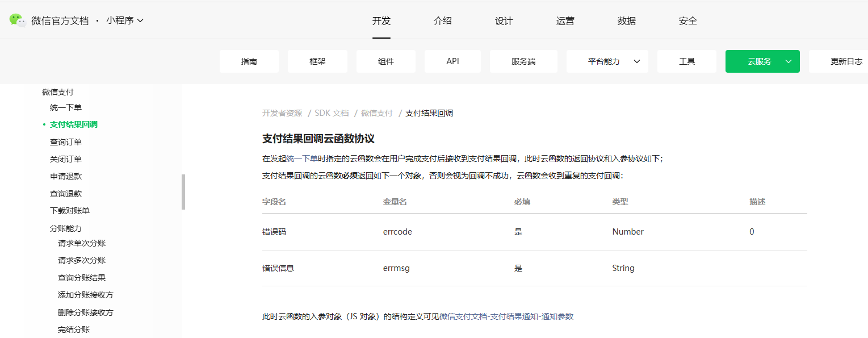Switch to the 运营 tab

coord(565,21)
